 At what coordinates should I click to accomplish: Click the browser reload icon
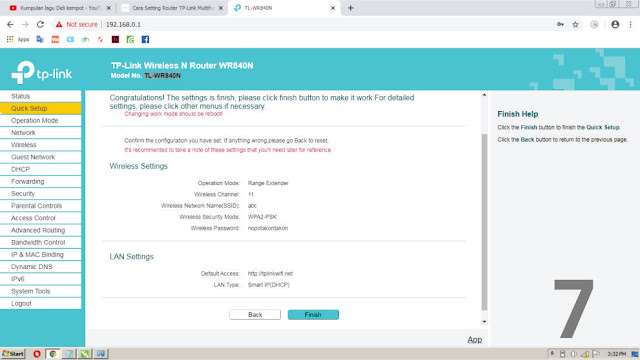pyautogui.click(x=40, y=24)
